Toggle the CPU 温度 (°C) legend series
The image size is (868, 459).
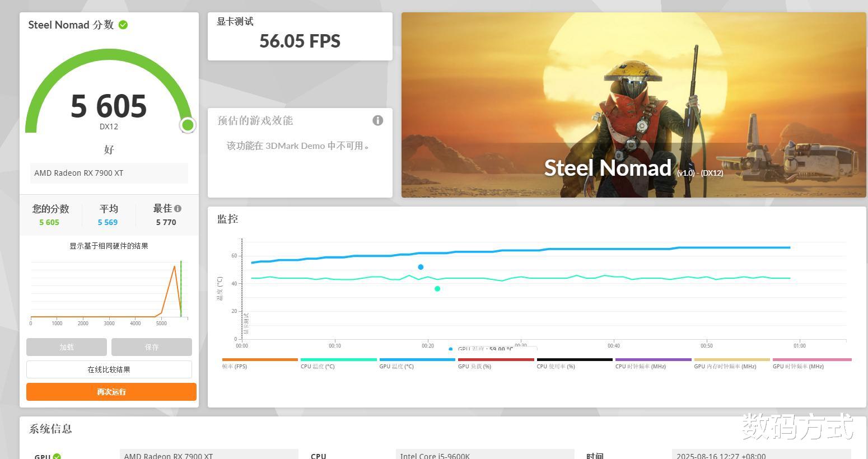pos(338,363)
